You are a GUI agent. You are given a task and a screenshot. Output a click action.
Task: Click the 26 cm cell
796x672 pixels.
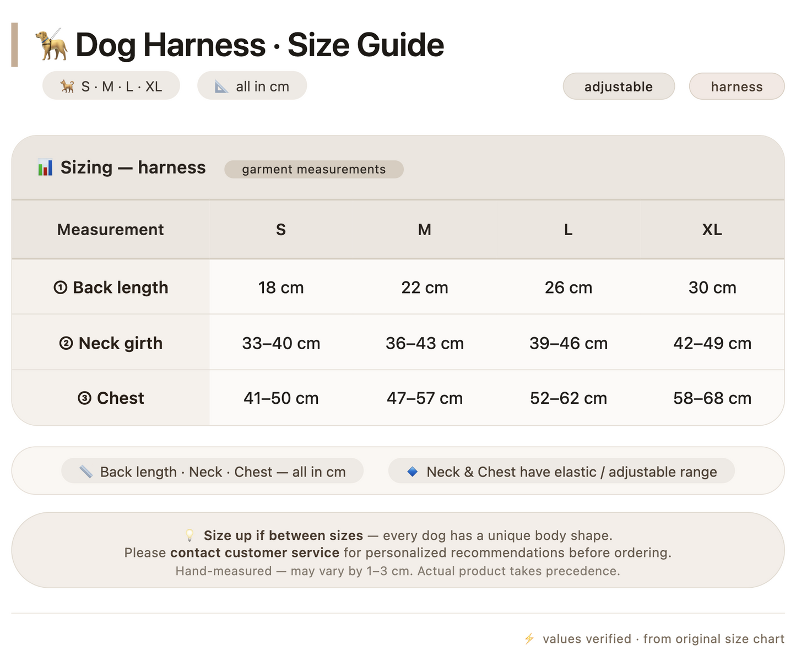[568, 287]
